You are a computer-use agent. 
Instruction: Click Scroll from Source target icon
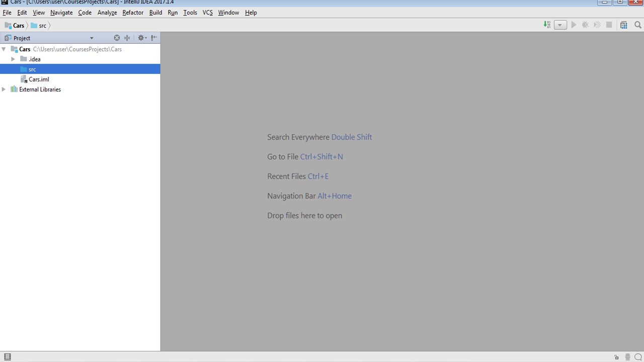117,38
